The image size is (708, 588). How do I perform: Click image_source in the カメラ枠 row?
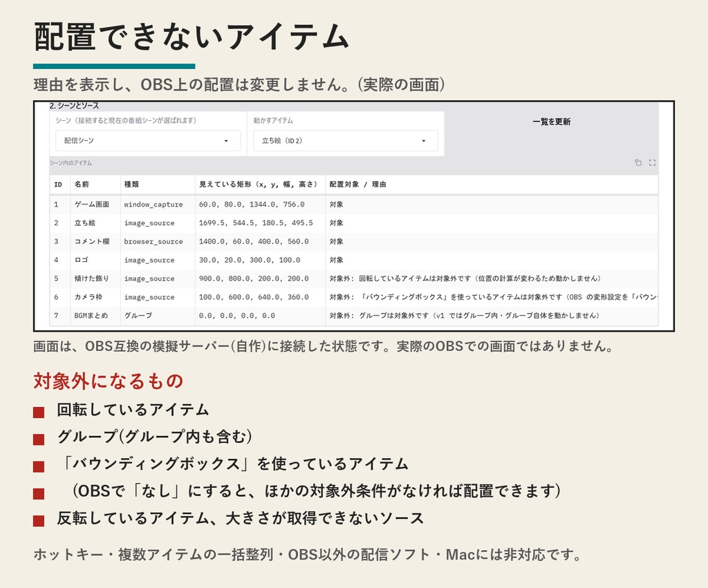coord(158,297)
